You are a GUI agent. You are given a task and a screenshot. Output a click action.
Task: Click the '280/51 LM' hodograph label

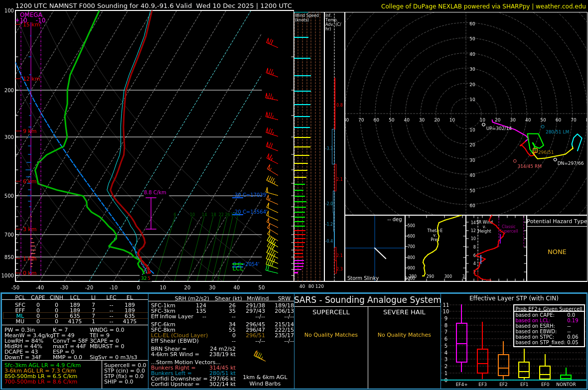coord(557,132)
